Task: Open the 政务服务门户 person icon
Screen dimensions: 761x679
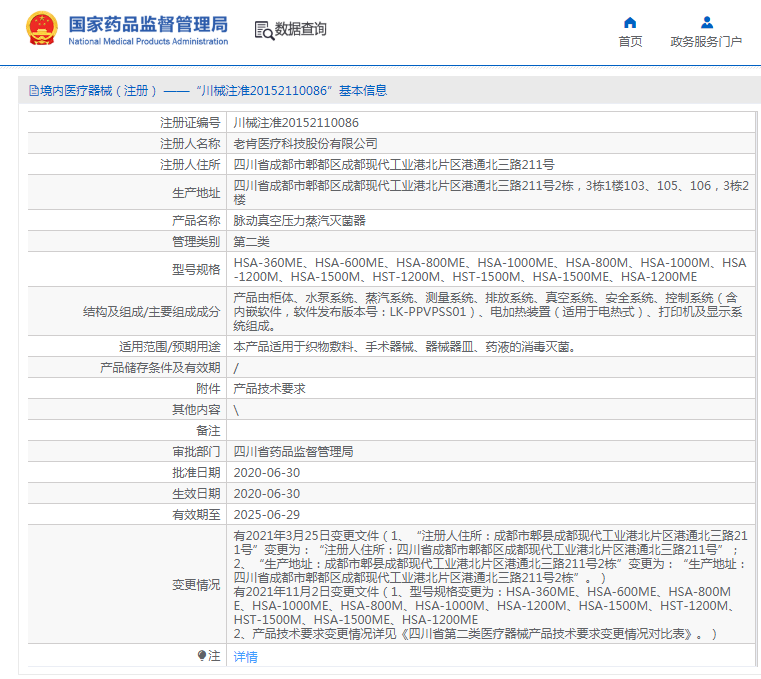Action: click(x=707, y=22)
